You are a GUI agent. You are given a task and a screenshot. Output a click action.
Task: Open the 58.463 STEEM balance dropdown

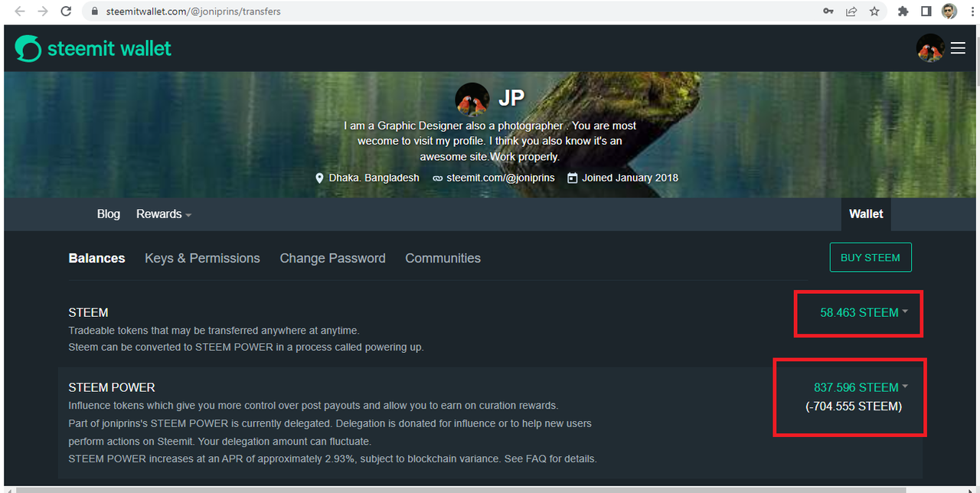coord(864,312)
